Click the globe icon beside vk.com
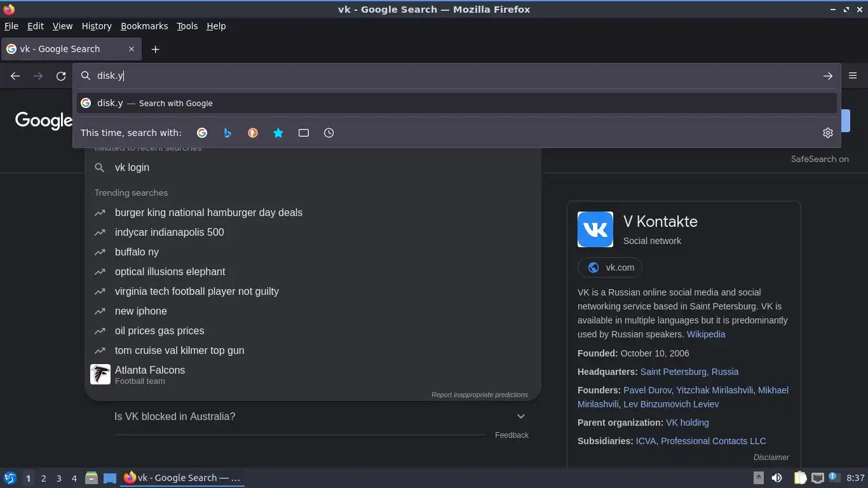The height and width of the screenshot is (488, 868). tap(593, 268)
